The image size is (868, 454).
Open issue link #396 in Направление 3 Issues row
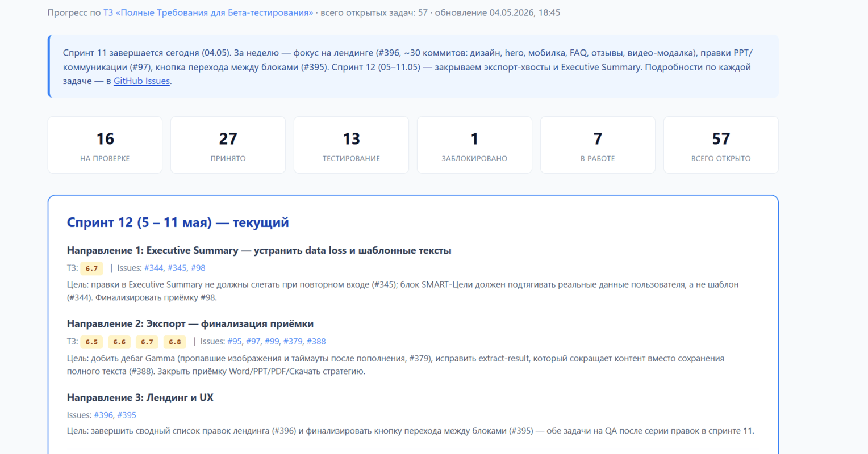point(103,415)
